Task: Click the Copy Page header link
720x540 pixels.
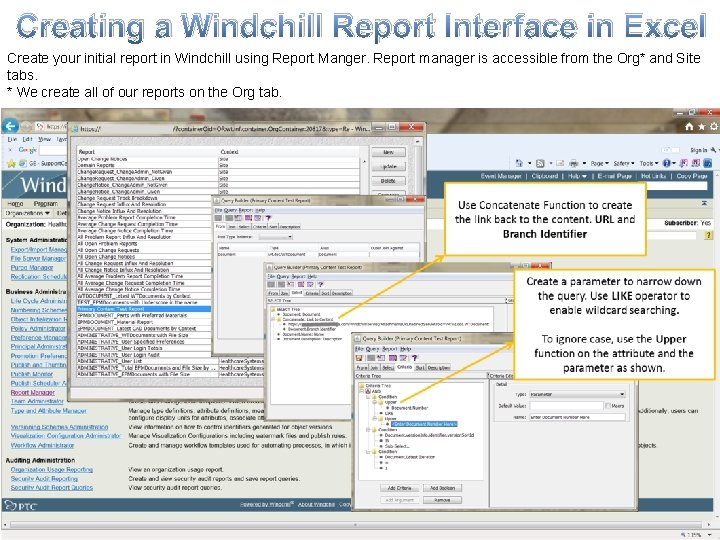Action: (692, 176)
